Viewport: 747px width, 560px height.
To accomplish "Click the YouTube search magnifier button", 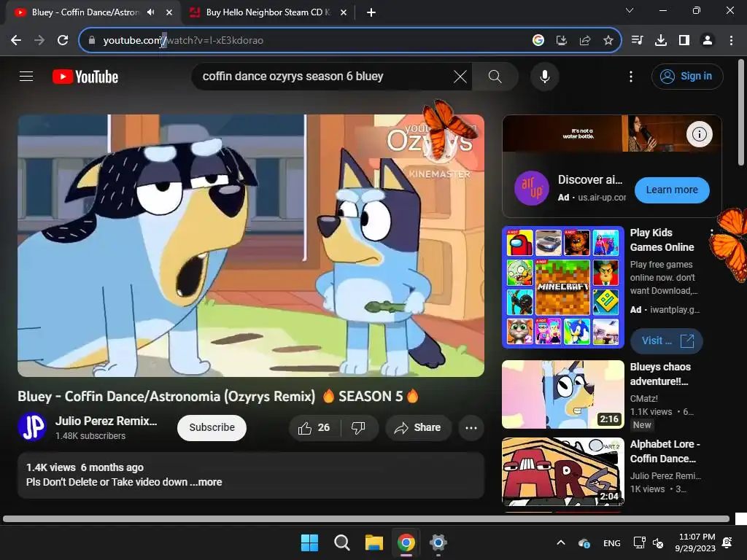I will click(495, 76).
